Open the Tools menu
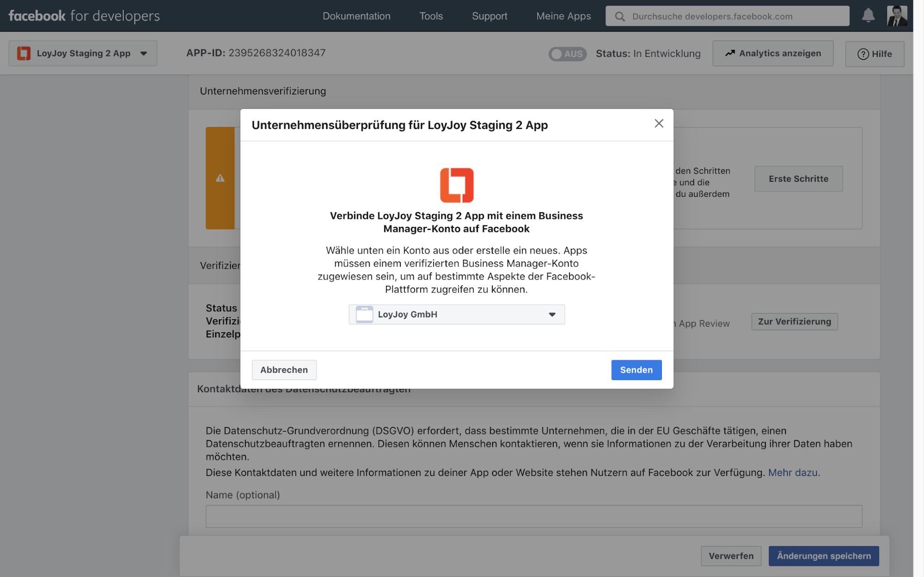 [431, 16]
